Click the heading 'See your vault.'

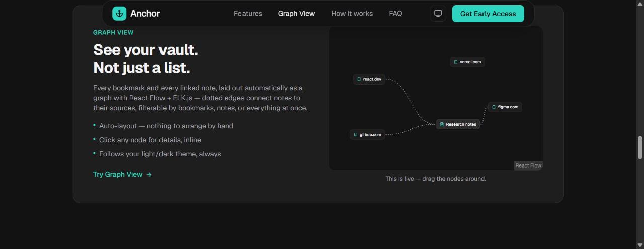point(145,50)
